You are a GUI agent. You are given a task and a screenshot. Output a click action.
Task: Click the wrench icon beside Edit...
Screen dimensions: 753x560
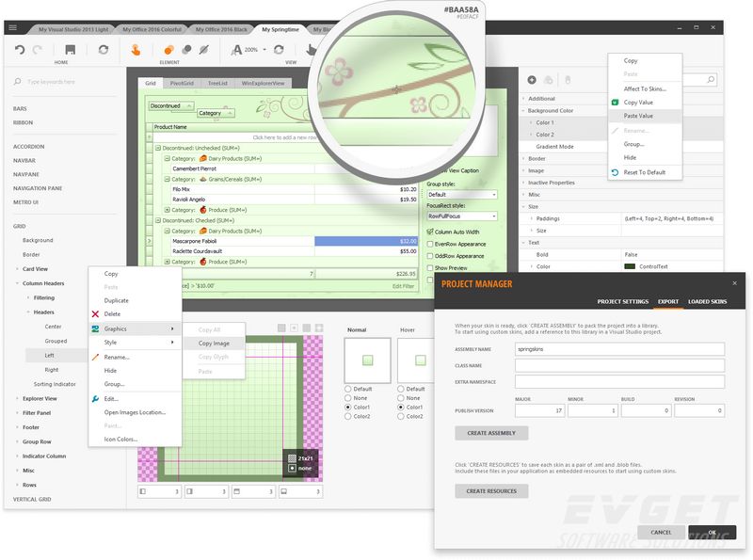(x=95, y=399)
